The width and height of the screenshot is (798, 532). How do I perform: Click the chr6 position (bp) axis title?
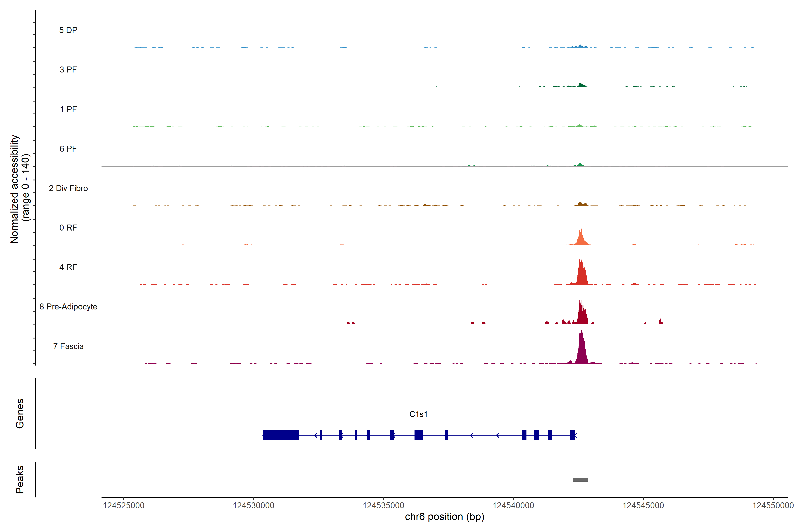tap(444, 517)
